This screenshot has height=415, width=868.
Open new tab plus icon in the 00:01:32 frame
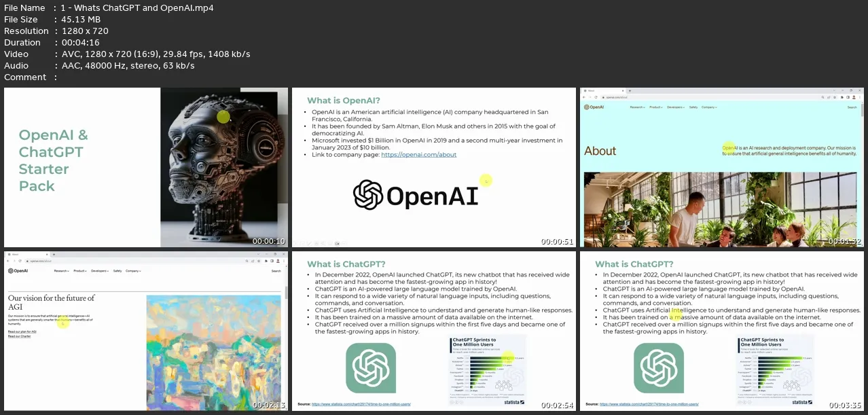(630, 91)
